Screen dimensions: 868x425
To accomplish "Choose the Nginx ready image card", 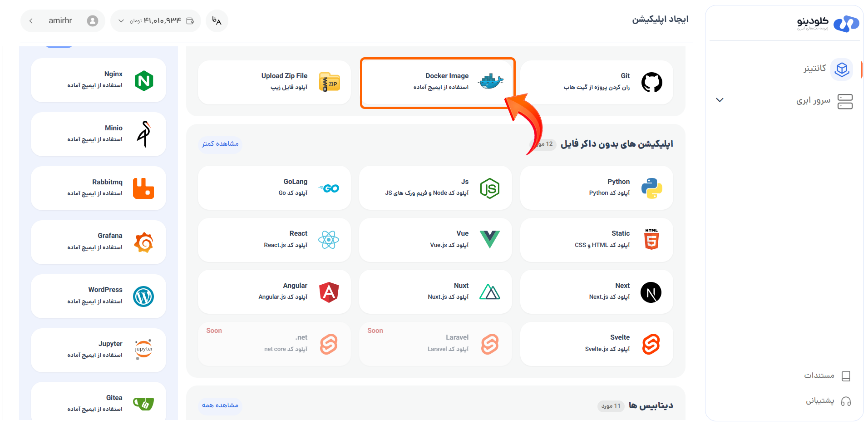I will (99, 80).
